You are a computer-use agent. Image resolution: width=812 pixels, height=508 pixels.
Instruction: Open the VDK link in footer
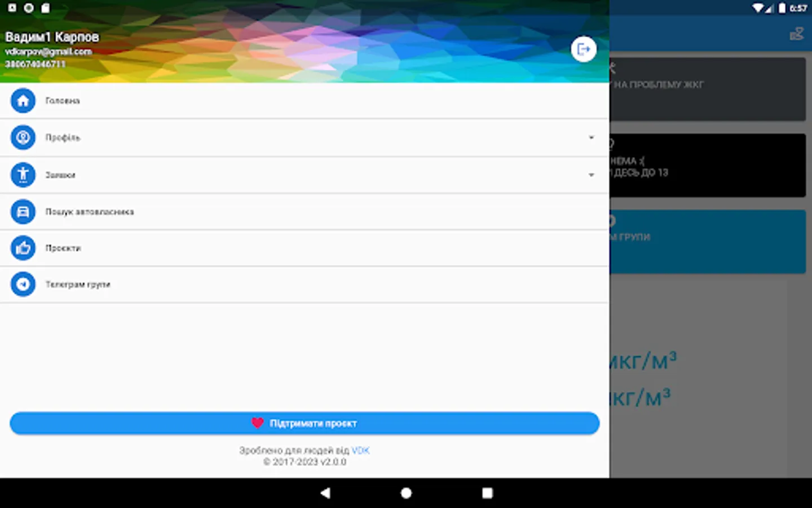(x=360, y=450)
